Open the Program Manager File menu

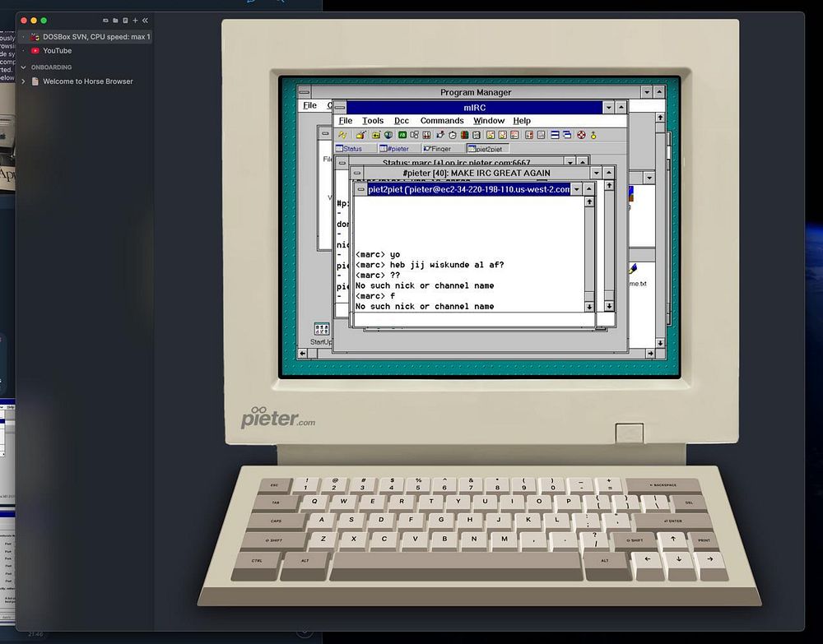point(309,105)
